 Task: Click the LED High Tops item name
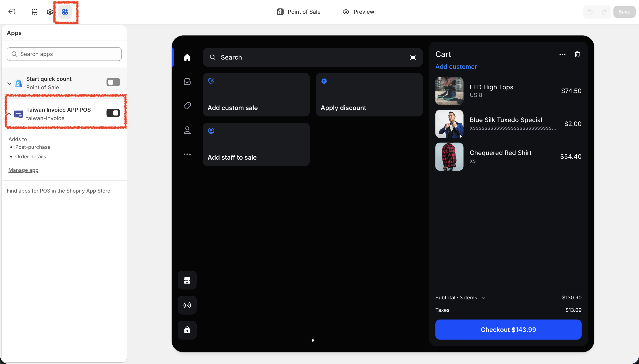coord(491,87)
